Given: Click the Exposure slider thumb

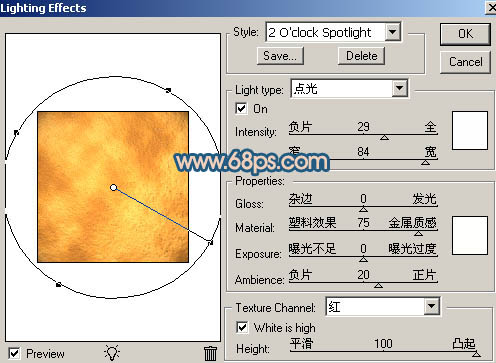Looking at the screenshot, I should click(363, 259).
